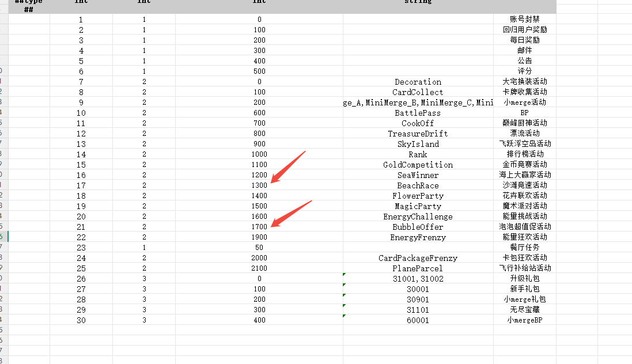Select the cell containing 1300
This screenshot has height=364, width=632.
[259, 185]
